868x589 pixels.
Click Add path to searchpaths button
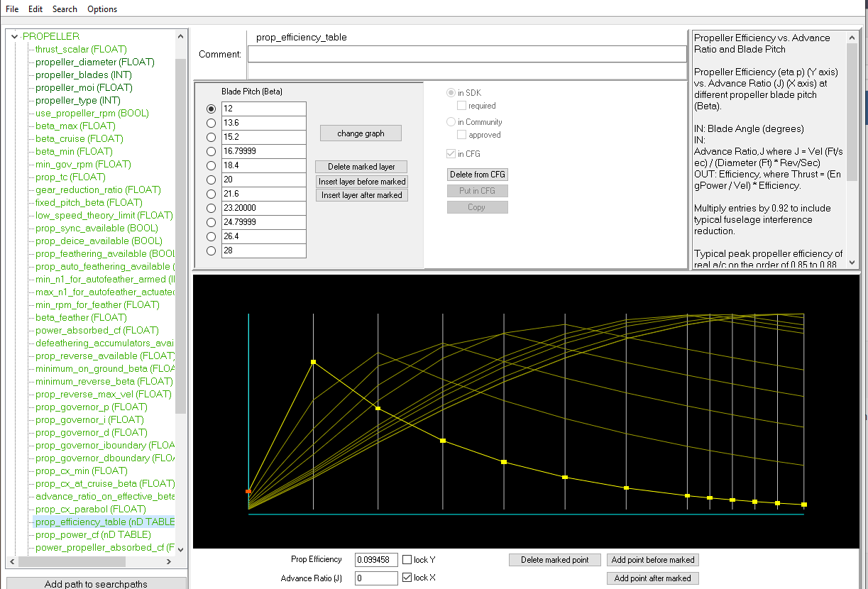click(x=97, y=583)
